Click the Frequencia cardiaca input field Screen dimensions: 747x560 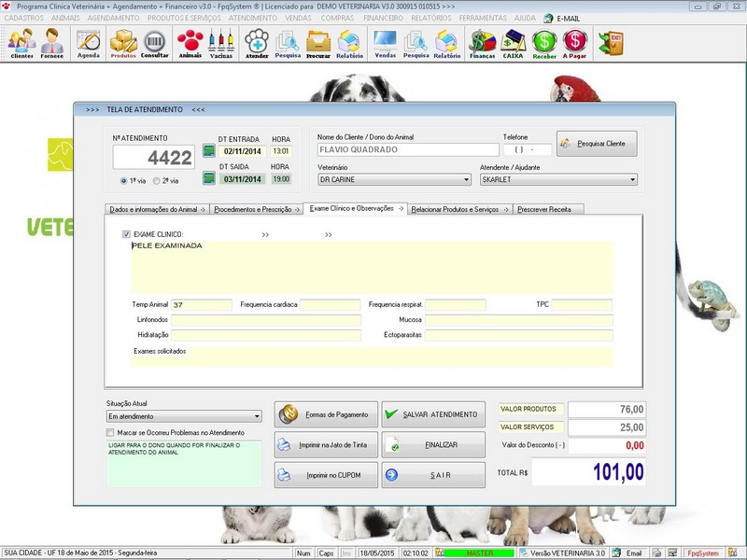tap(330, 305)
